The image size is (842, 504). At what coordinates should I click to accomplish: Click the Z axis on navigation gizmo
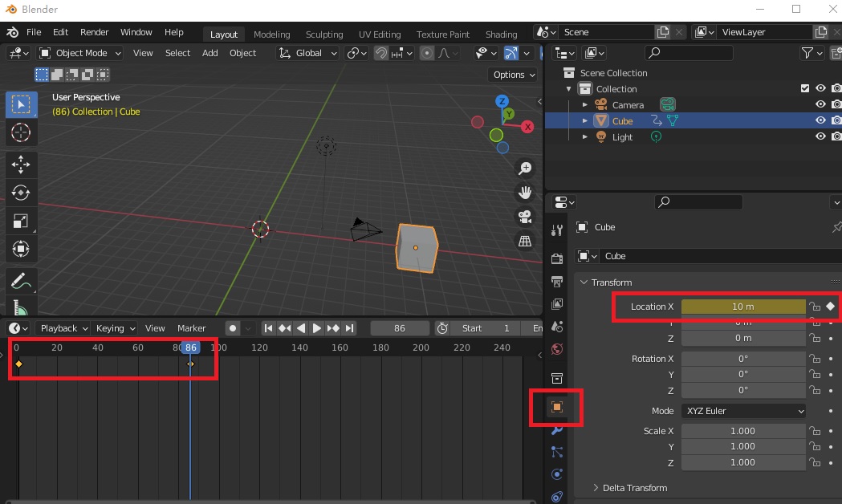[502, 101]
